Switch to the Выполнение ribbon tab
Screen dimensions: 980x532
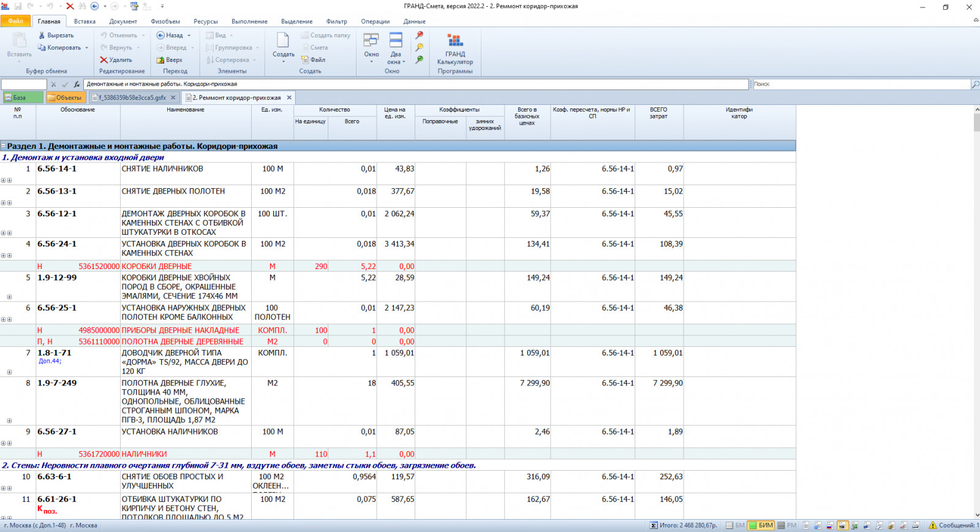click(x=249, y=21)
